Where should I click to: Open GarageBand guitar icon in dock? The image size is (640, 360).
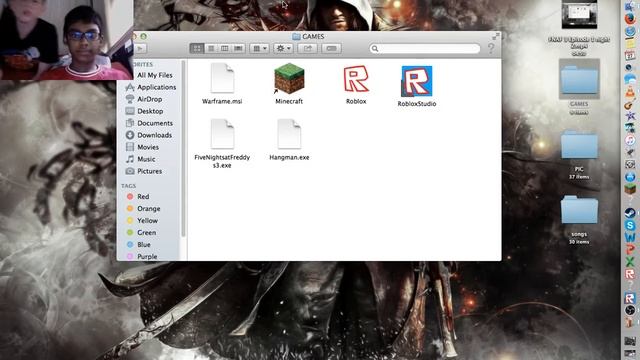tap(630, 104)
